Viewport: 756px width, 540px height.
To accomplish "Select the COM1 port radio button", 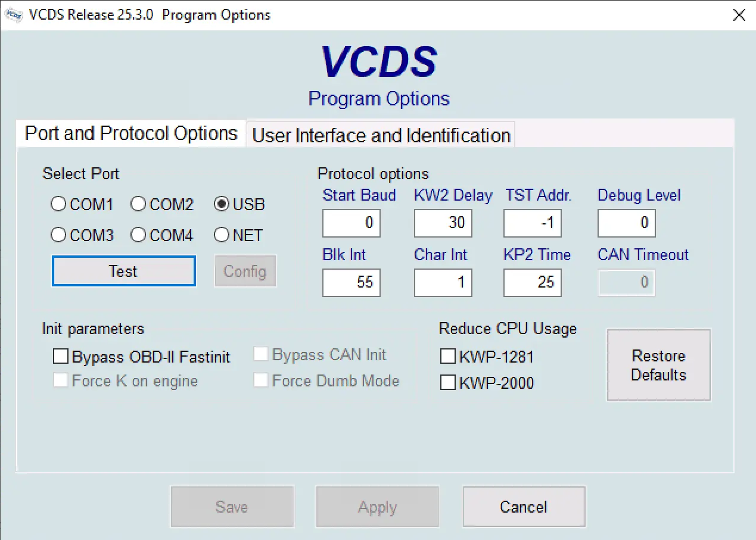I will [x=58, y=204].
